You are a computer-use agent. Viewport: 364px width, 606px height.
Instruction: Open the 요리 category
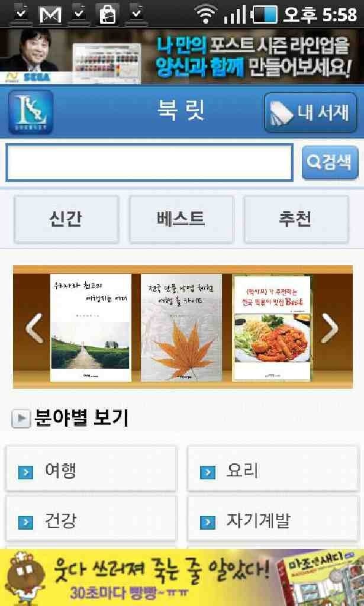(x=273, y=469)
